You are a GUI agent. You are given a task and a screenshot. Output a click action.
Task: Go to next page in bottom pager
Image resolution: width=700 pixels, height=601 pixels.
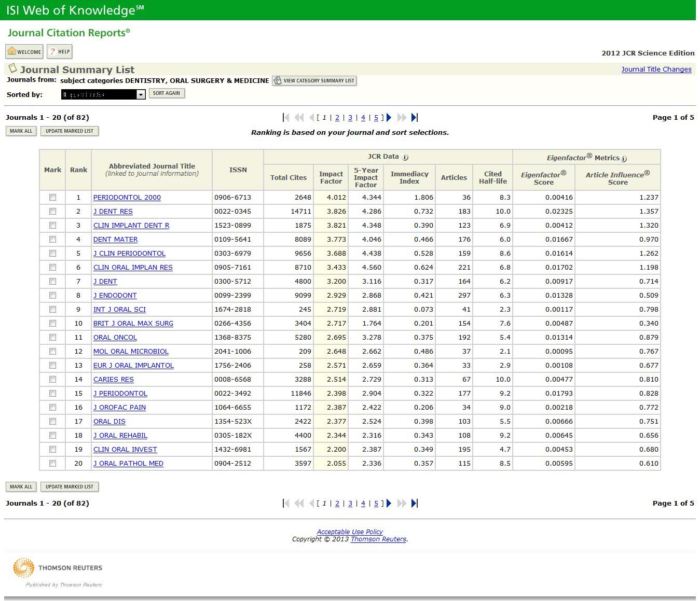tap(389, 503)
